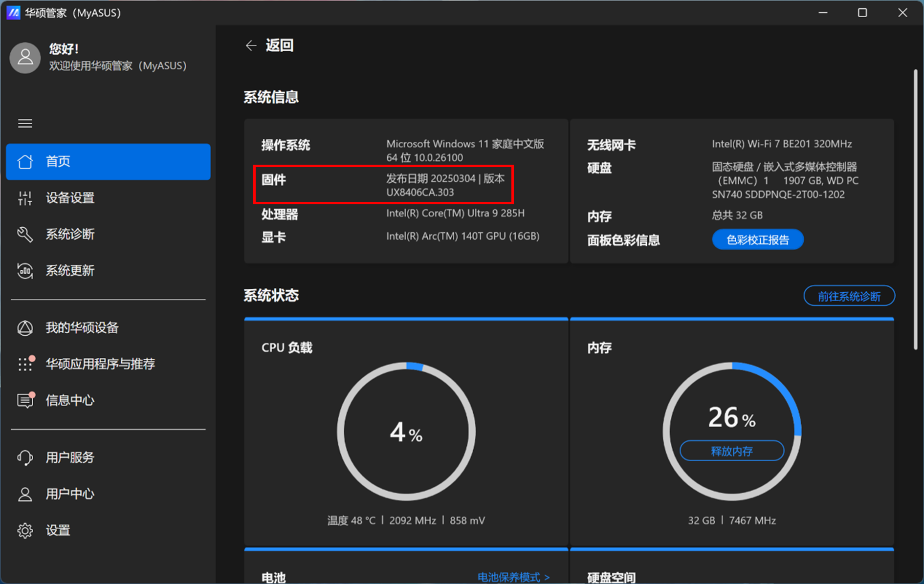Viewport: 924px width, 584px height.
Task: Go to 系统诊断 in the sidebar
Action: [108, 234]
